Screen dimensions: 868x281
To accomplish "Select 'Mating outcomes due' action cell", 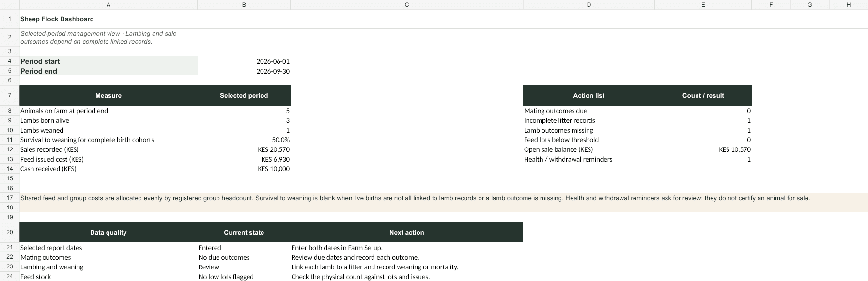I will [589, 111].
